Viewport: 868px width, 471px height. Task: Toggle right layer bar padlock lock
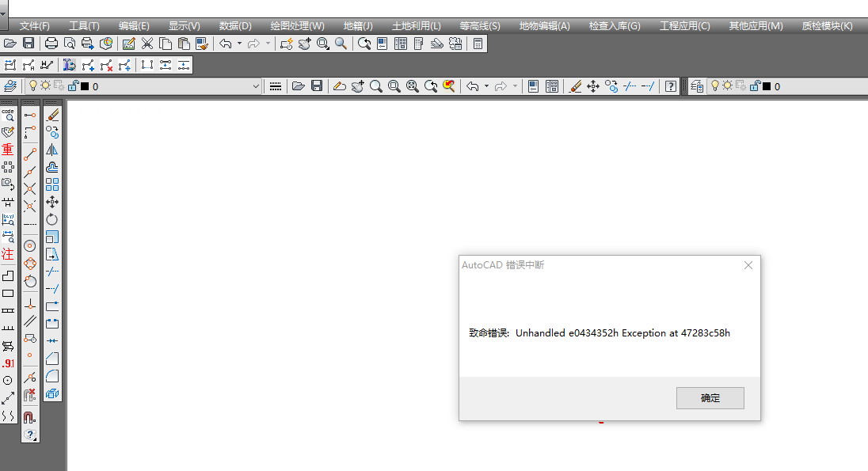pos(755,85)
